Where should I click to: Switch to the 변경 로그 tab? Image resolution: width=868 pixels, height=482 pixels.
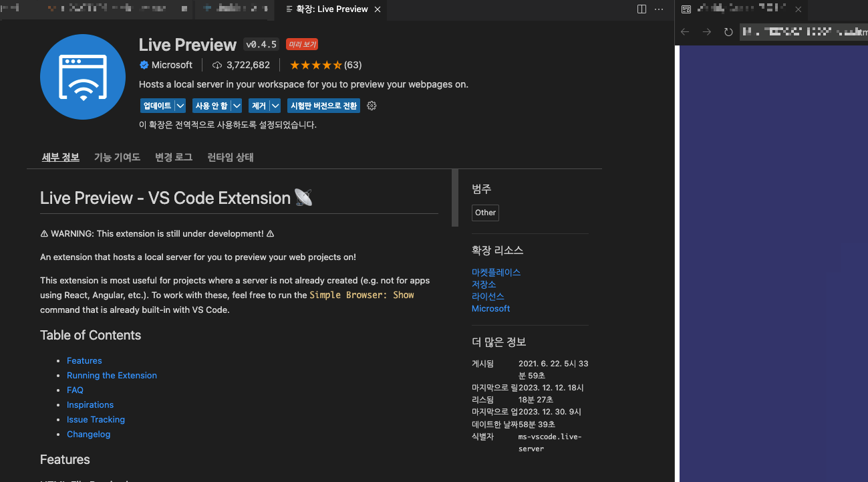(x=174, y=157)
